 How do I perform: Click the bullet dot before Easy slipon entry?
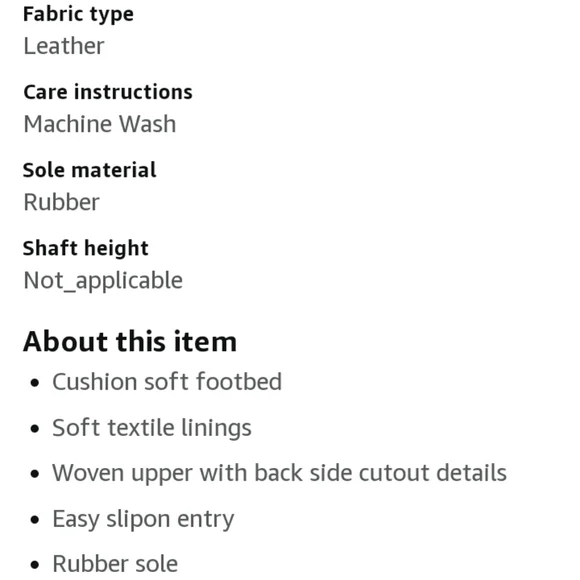35,520
